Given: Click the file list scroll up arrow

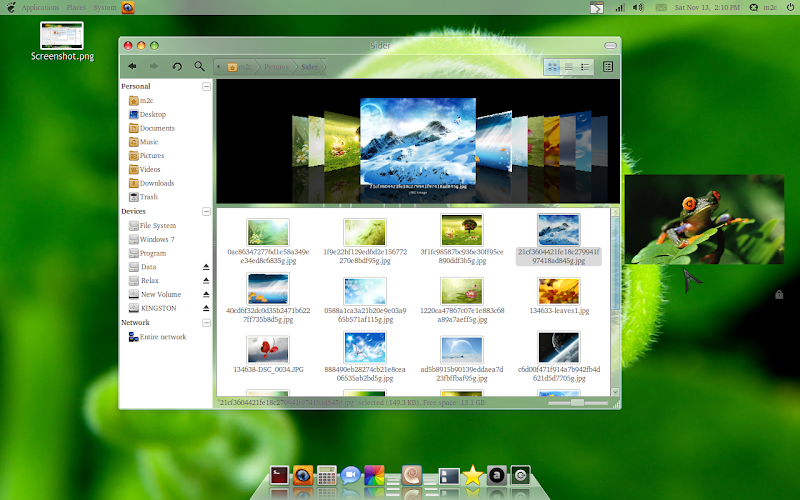Looking at the screenshot, I should [x=615, y=212].
